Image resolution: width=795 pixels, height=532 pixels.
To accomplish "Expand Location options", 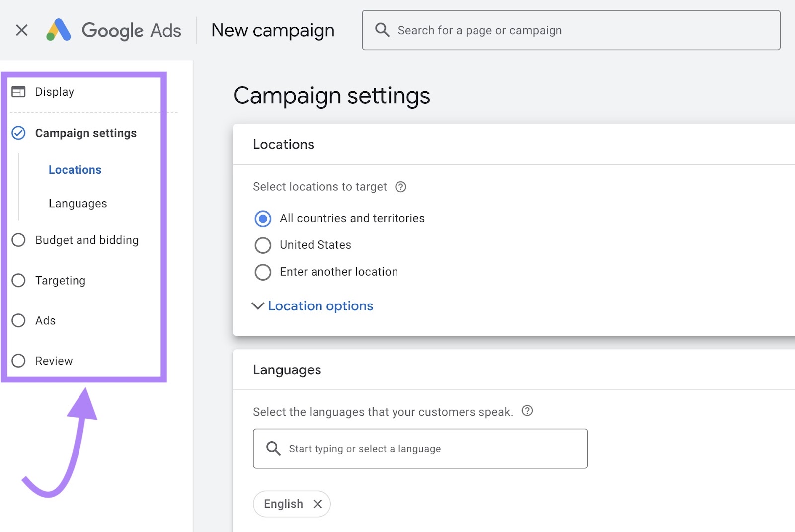I will 319,306.
